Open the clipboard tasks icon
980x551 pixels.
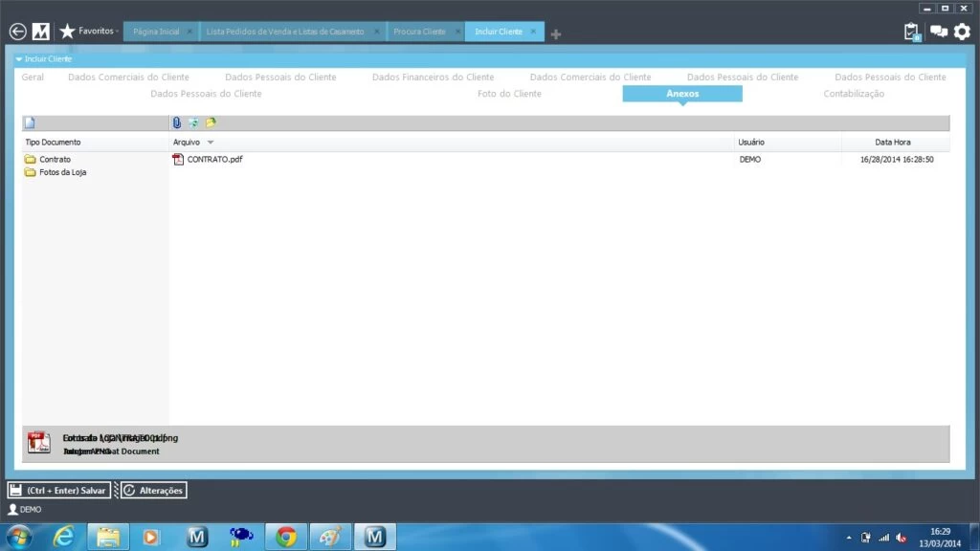(x=911, y=32)
